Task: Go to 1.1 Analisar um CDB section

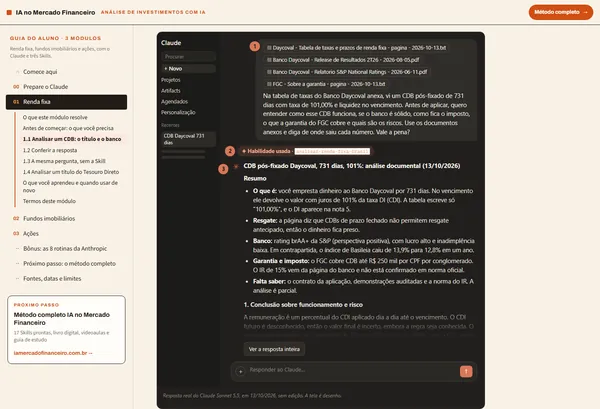Action: (72, 139)
